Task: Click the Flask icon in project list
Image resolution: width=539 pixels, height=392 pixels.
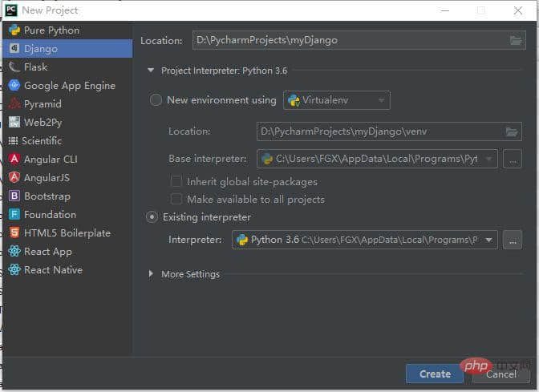Action: [14, 67]
